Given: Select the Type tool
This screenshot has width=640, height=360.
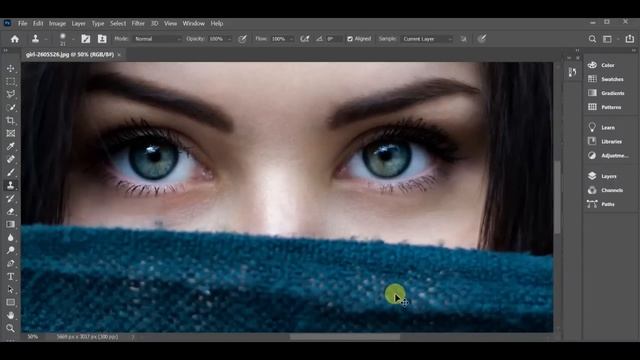Looking at the screenshot, I should click(x=11, y=277).
